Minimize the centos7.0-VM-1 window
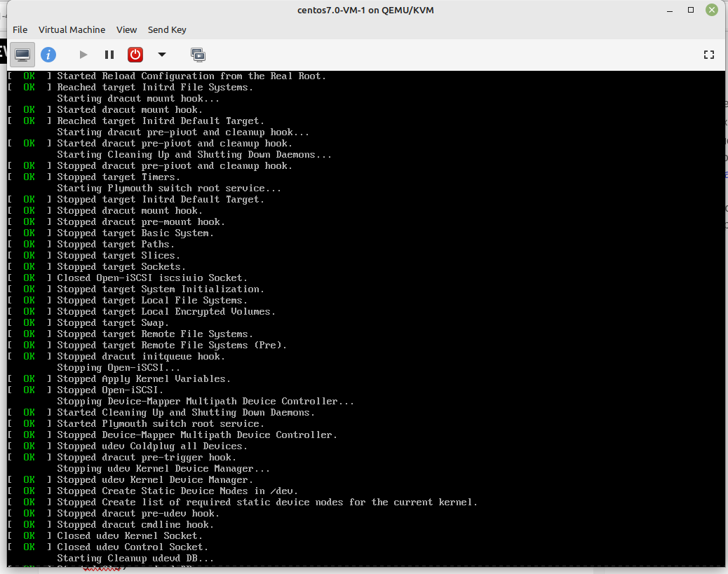Image resolution: width=728 pixels, height=574 pixels. tap(670, 11)
